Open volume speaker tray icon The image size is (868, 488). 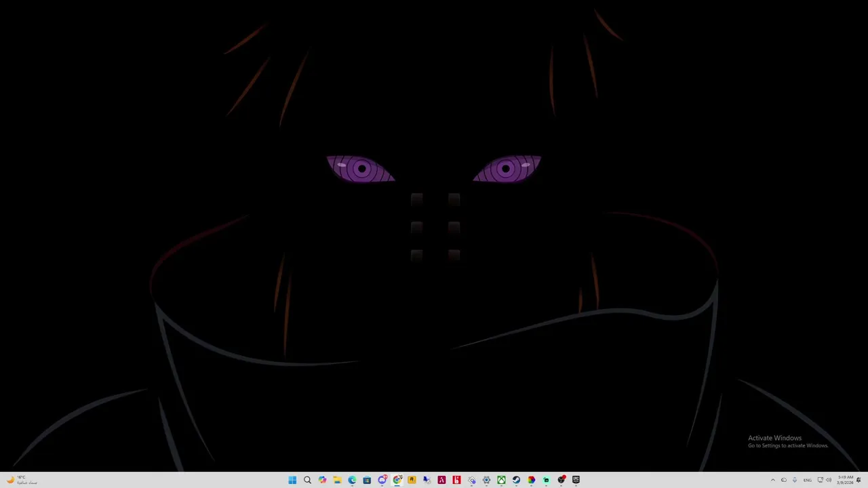[829, 480]
